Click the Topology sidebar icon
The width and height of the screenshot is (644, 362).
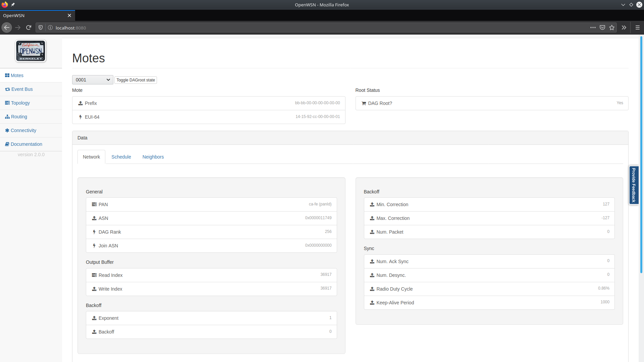pyautogui.click(x=7, y=103)
